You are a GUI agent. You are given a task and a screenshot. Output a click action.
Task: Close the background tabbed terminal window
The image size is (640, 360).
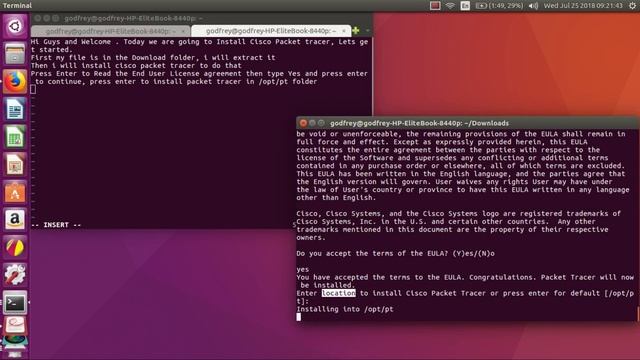tap(38, 18)
